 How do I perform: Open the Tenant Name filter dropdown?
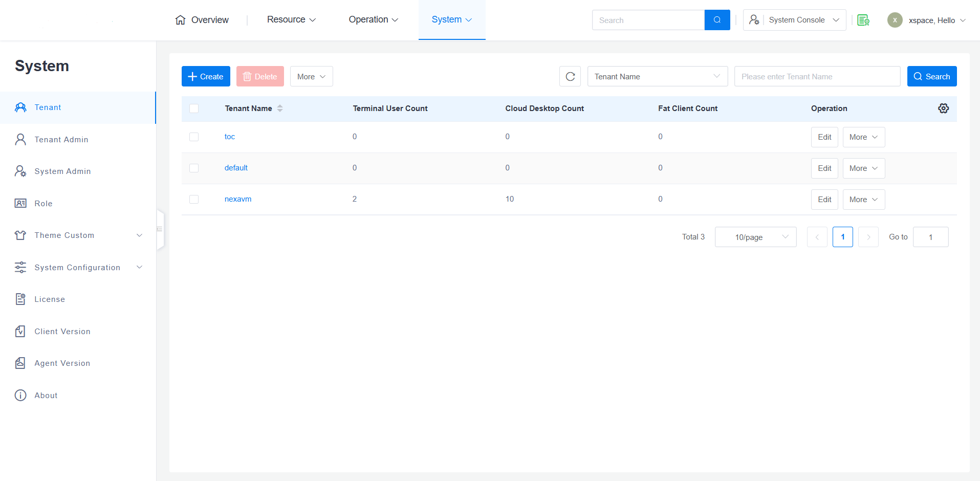[657, 77]
